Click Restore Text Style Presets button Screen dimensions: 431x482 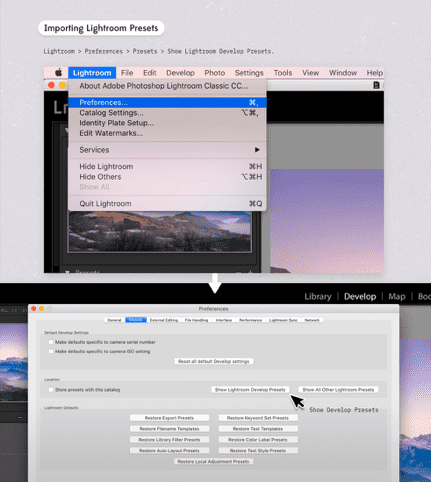click(258, 451)
